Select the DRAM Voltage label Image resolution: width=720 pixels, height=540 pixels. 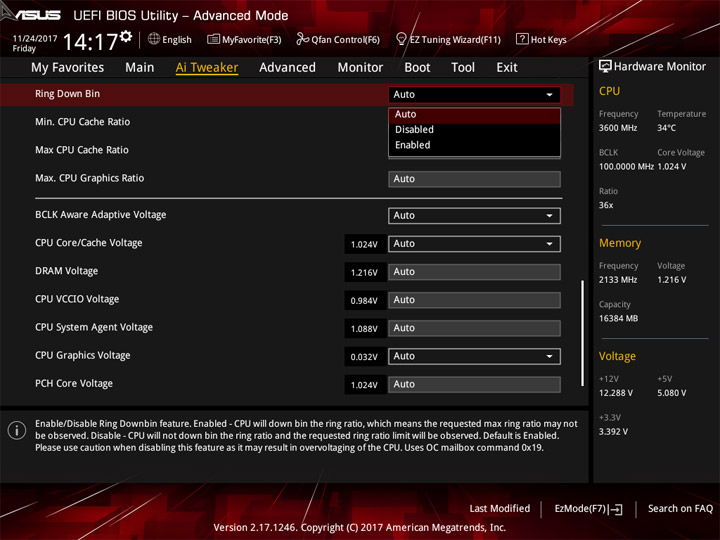click(x=67, y=271)
